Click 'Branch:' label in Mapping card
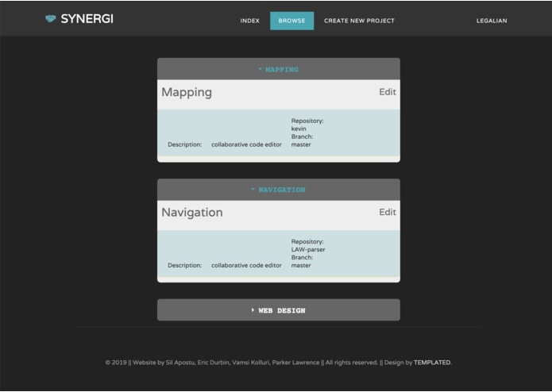The width and height of the screenshot is (552, 392). (x=302, y=136)
